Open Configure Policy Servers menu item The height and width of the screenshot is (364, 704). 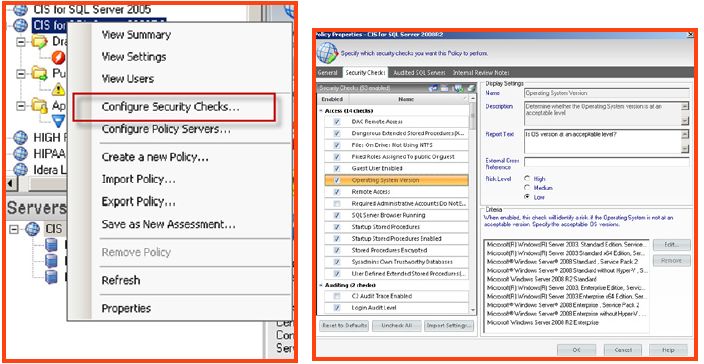[166, 129]
